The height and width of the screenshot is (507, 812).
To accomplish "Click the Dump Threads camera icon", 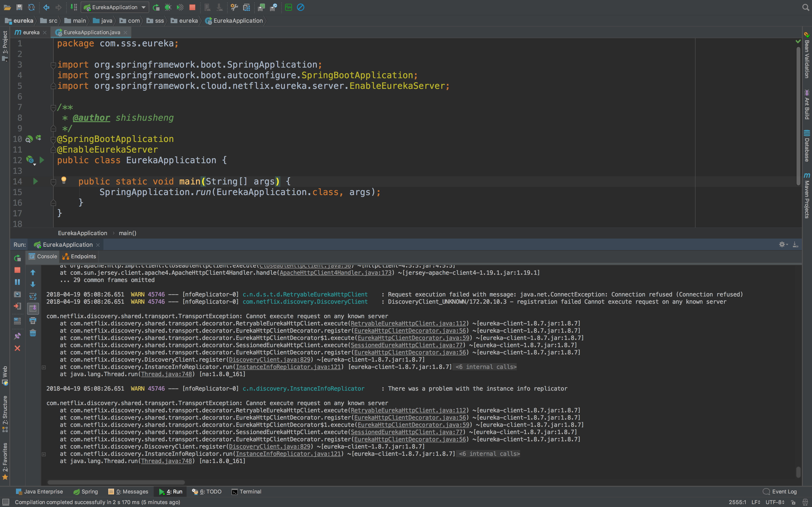I will tap(17, 294).
